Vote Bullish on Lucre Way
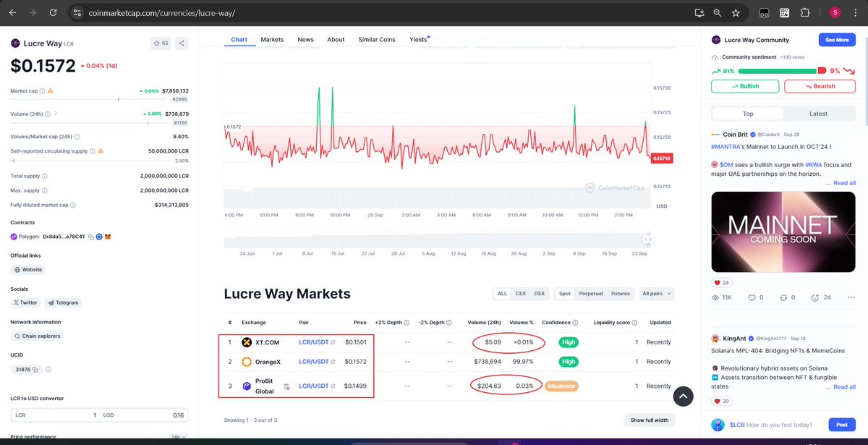The width and height of the screenshot is (868, 445). tap(745, 86)
